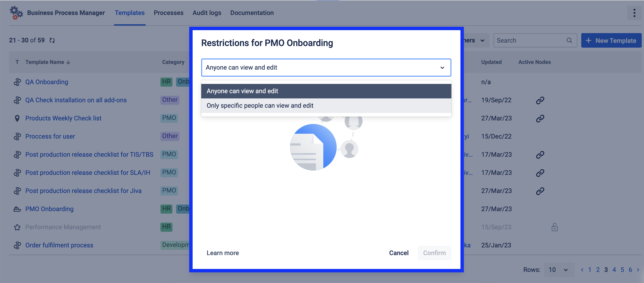Click the star icon next to Performance Management

[17, 227]
